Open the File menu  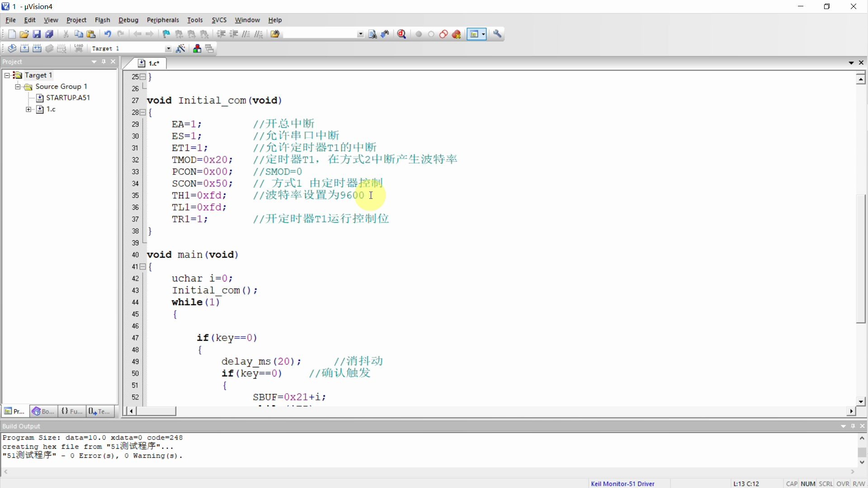[x=10, y=20]
